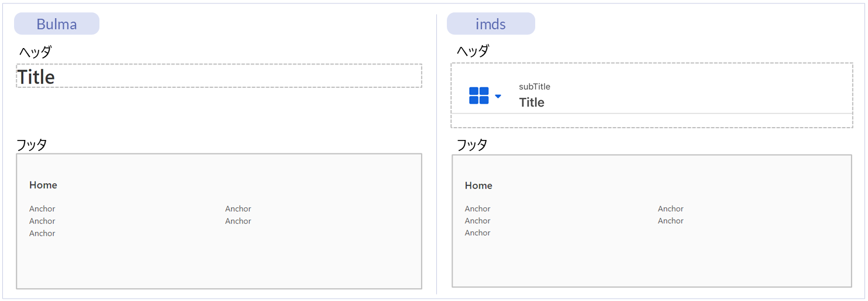This screenshot has width=868, height=301.
Task: Expand the dropdown arrow beside the grid icon
Action: tap(498, 96)
